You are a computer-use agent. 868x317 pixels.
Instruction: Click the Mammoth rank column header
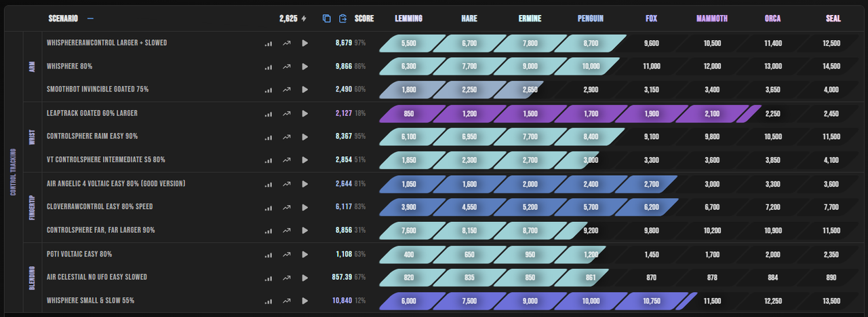[712, 18]
